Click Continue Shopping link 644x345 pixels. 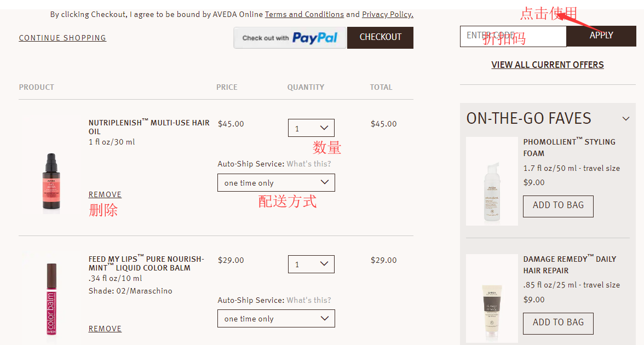[62, 38]
